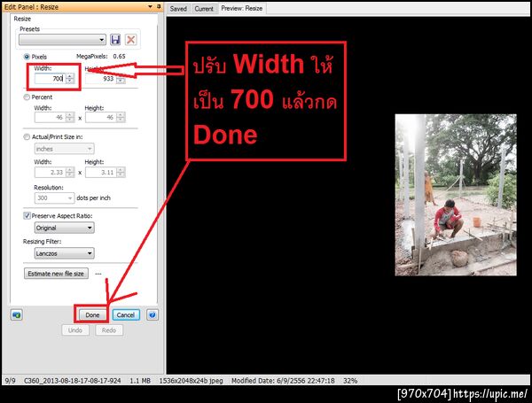
Task: Click the Percent Width spinner arrows
Action: click(70, 117)
